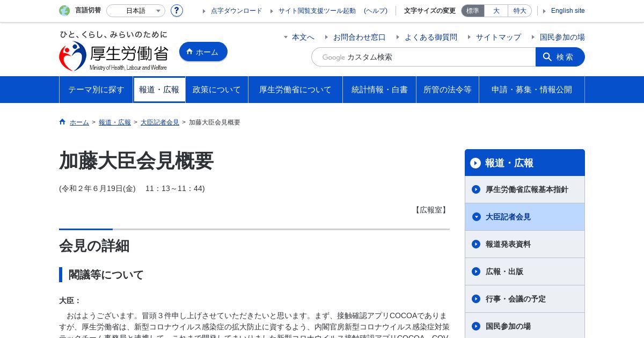The image size is (644, 338).
Task: Click arrow icon in 報道・広報 sidebar header
Action: [475, 163]
